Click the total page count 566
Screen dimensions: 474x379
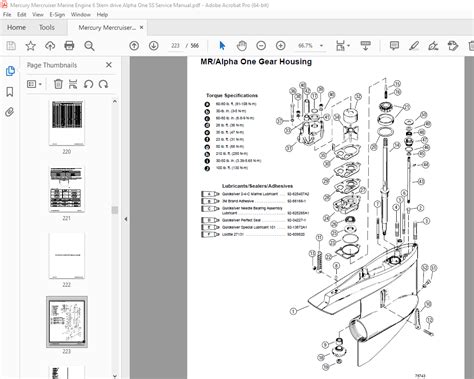(195, 46)
